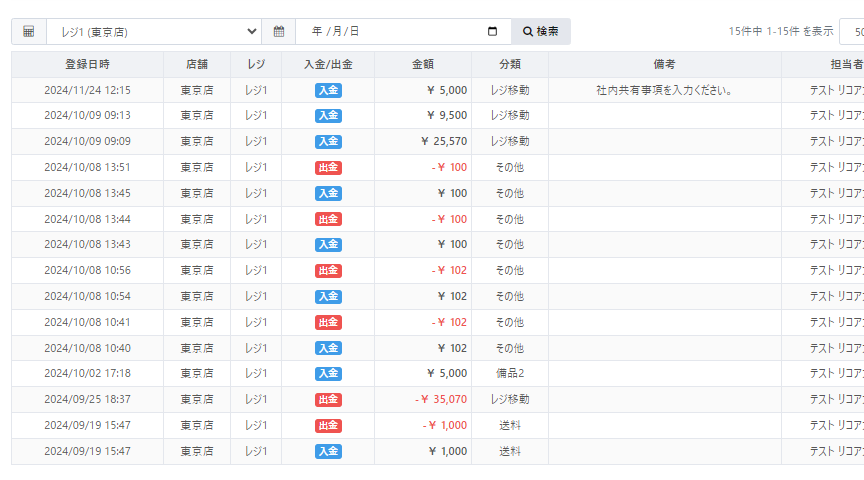Screen dimensions: 864x480
Task: Click the レジ移動 cell in 2024/09/25 row
Action: coord(510,399)
